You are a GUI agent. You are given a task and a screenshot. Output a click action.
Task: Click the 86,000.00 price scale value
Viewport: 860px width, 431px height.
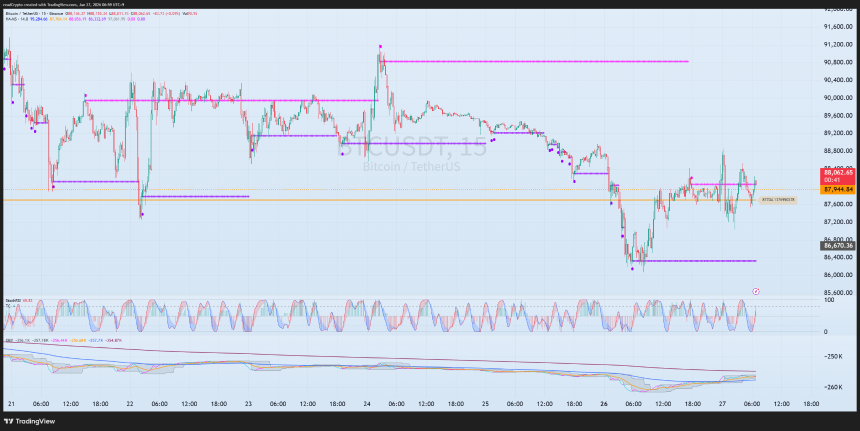pyautogui.click(x=839, y=275)
